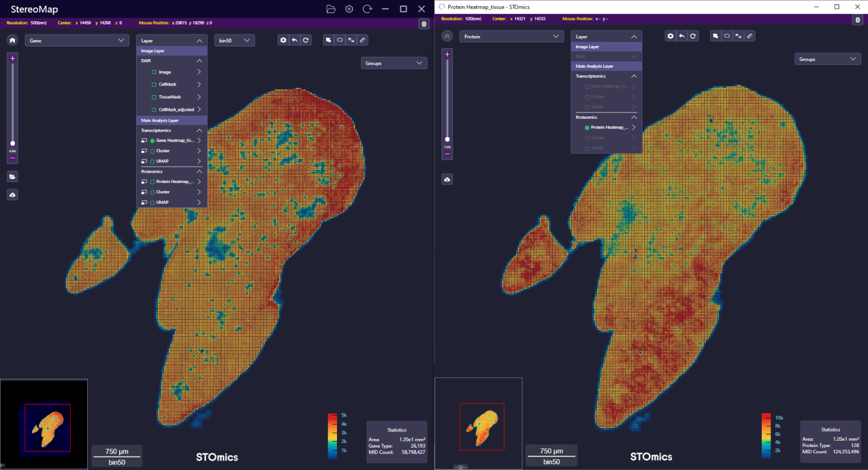This screenshot has width=868, height=470.
Task: Select the lasso tool in the left window
Action: click(x=340, y=40)
